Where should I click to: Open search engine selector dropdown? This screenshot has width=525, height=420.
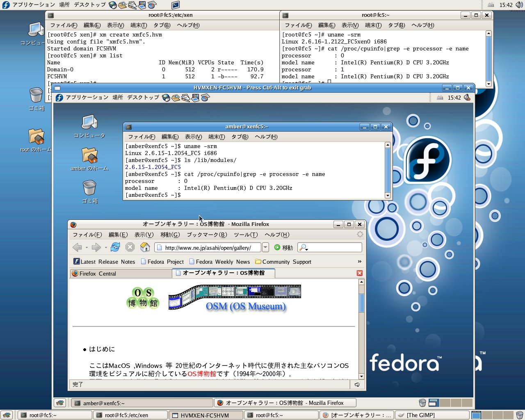[304, 248]
